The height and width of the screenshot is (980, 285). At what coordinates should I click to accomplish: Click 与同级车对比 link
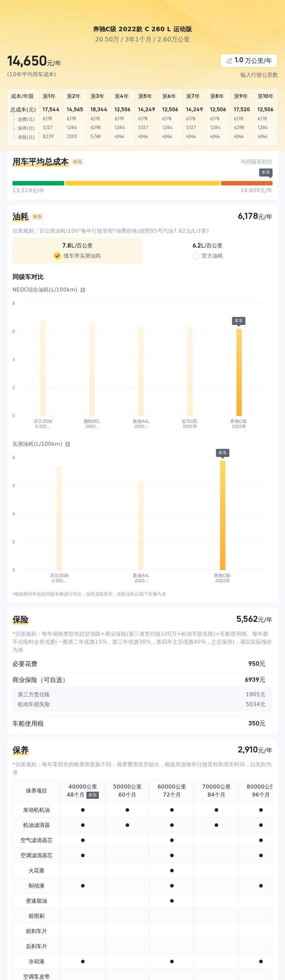(x=256, y=162)
